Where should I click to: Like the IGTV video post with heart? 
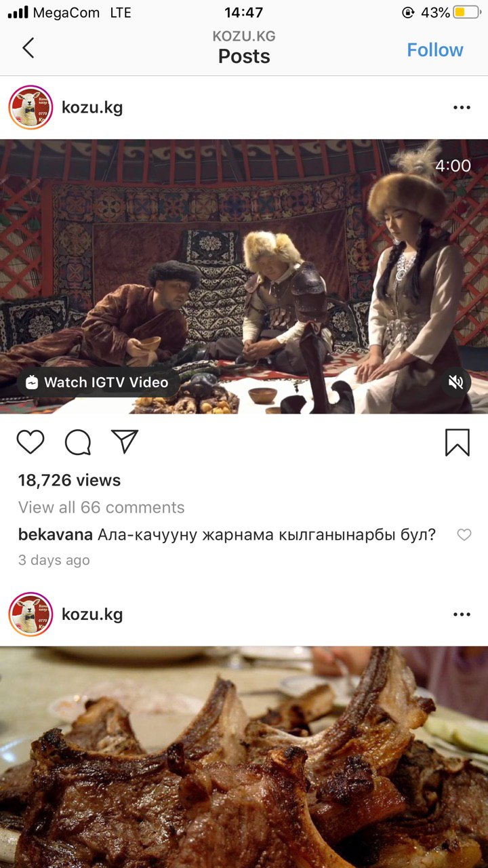(x=30, y=442)
